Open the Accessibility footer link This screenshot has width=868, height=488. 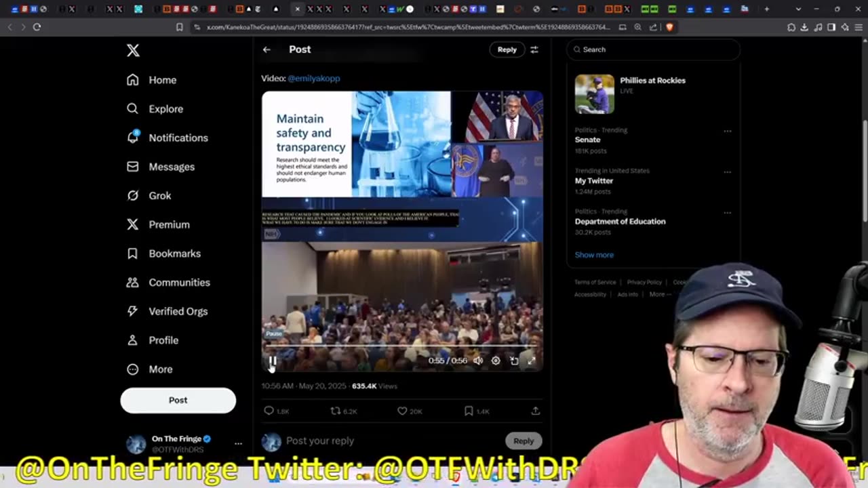591,295
